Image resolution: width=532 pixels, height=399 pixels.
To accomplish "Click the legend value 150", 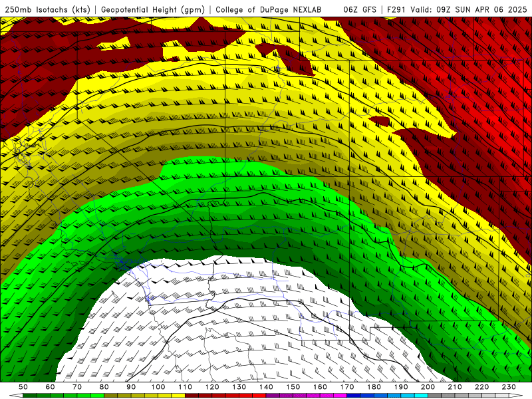I will (293, 387).
